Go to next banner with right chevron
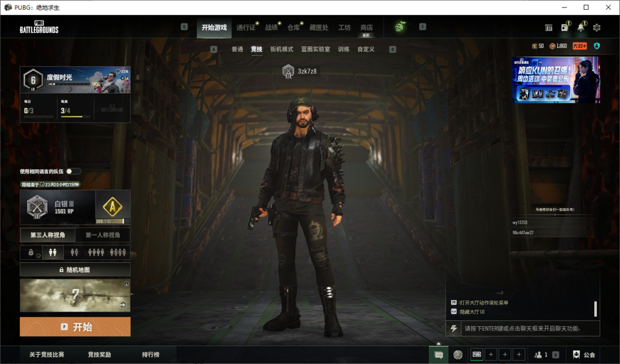Viewport: 620px width, 364px height. click(x=596, y=80)
